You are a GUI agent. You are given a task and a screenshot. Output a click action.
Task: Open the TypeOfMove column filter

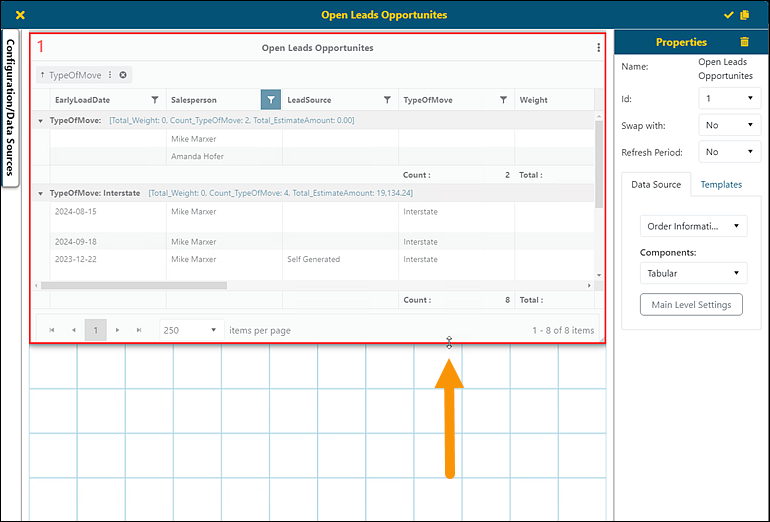[503, 100]
